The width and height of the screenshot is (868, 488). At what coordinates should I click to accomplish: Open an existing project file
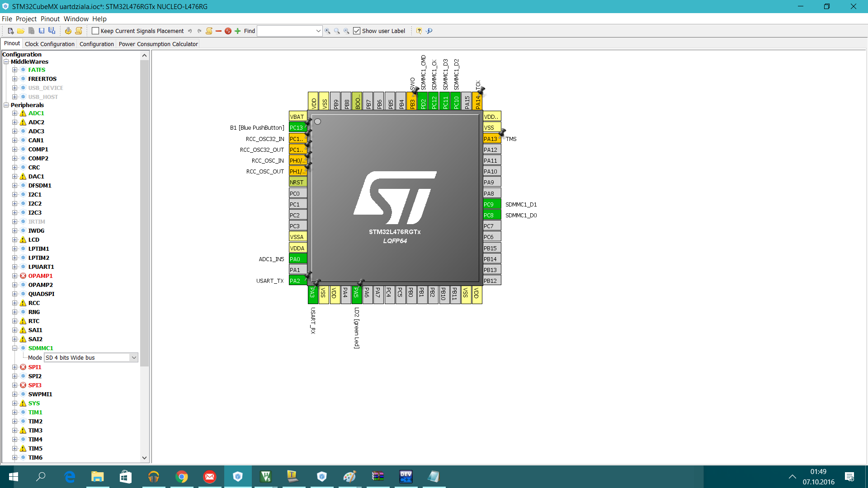click(x=21, y=31)
